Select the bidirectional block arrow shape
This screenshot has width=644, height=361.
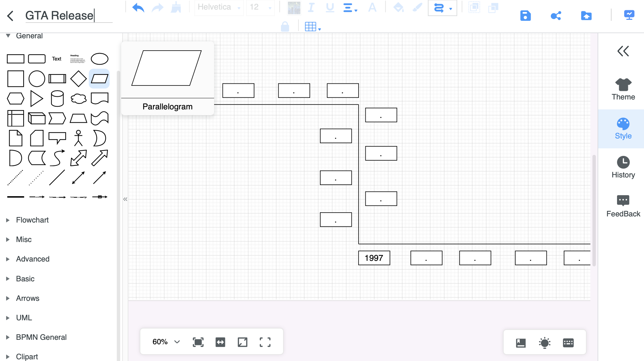tap(79, 158)
